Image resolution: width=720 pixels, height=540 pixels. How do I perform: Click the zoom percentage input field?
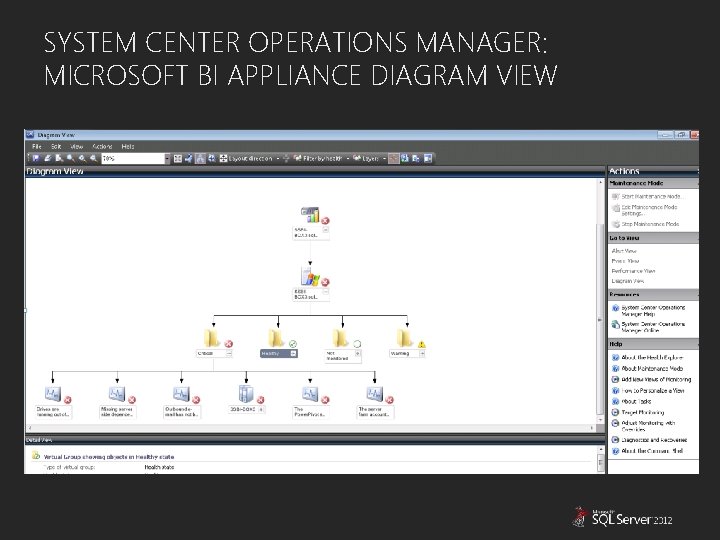coord(133,158)
